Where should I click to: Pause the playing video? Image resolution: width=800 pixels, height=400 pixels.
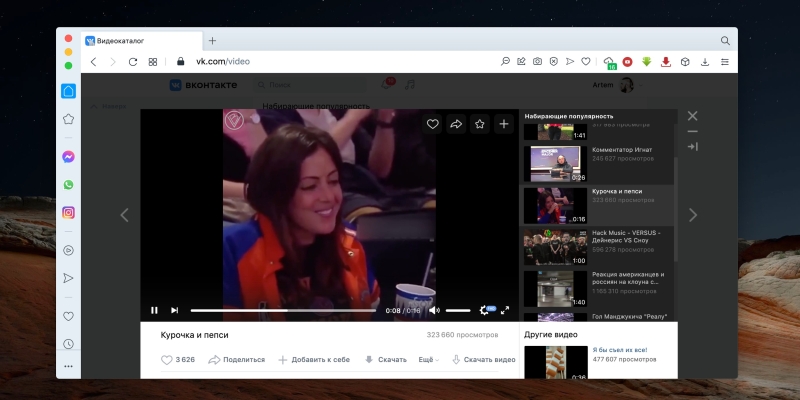pos(154,310)
